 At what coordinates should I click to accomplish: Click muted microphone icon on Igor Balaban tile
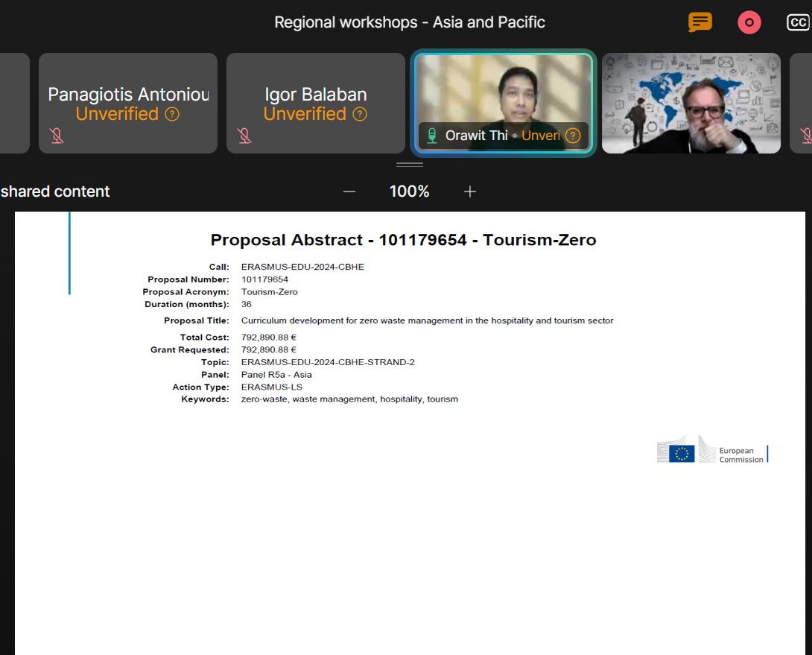(x=244, y=136)
